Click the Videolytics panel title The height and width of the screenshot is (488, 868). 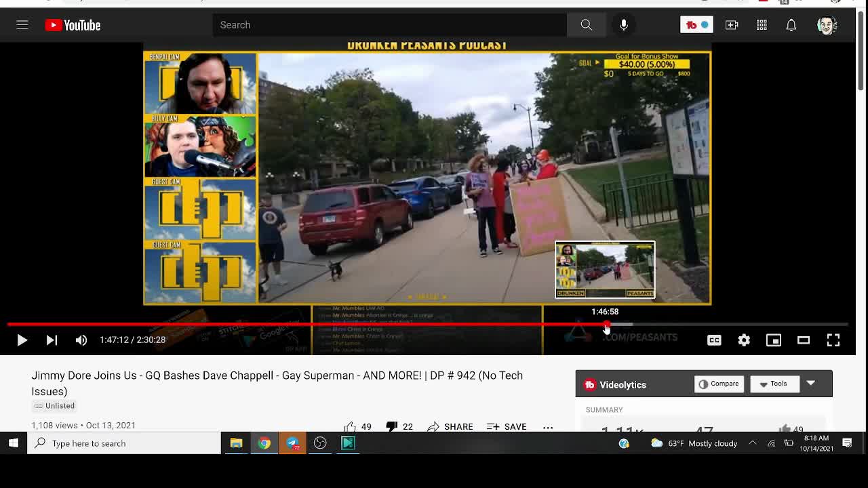(x=623, y=385)
